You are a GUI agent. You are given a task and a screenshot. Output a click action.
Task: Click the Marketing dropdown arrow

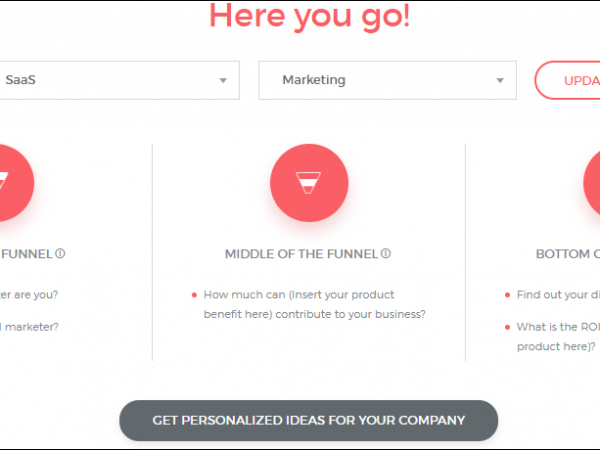[500, 81]
